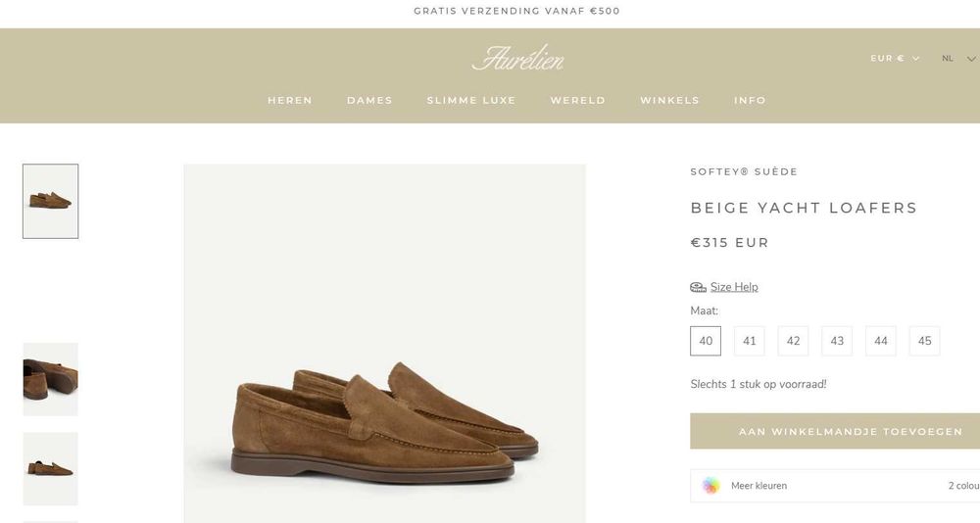Open the Heren menu
The image size is (980, 523).
[x=290, y=100]
